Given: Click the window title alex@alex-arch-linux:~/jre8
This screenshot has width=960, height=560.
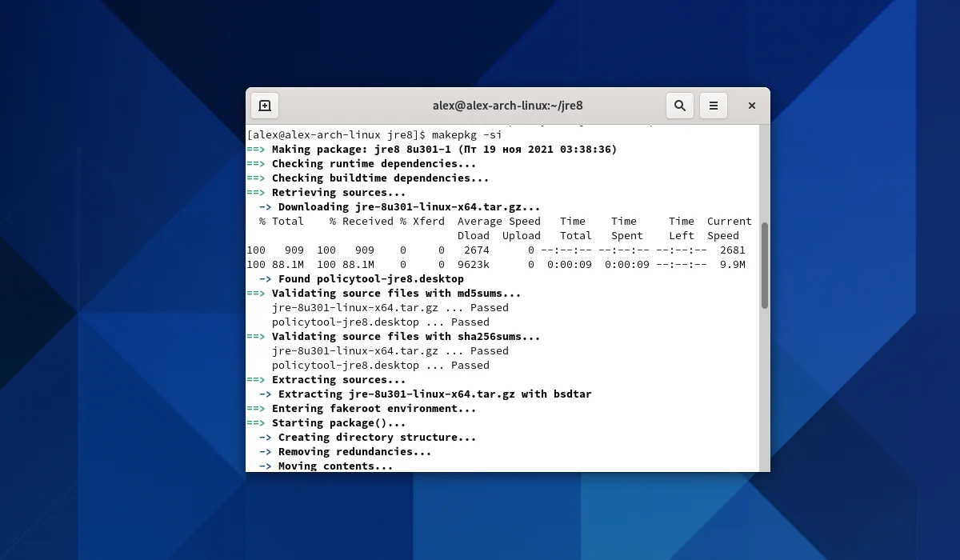Looking at the screenshot, I should coord(508,106).
